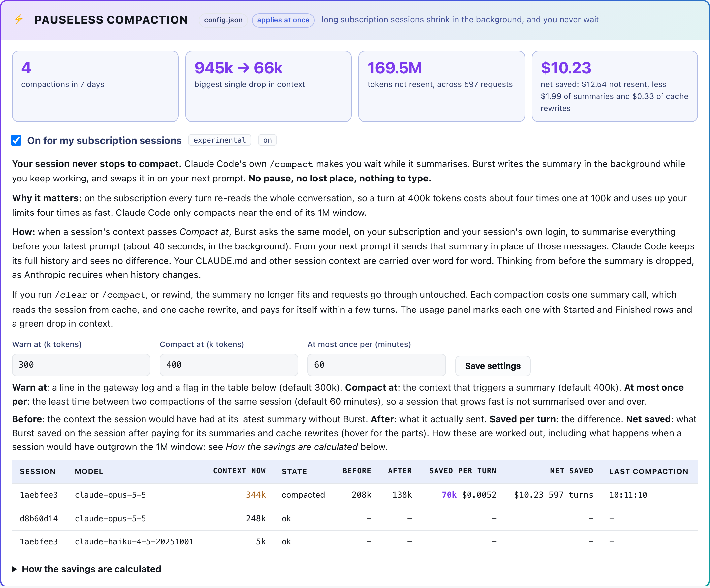Focus the 'Warn at (k tokens)' input
This screenshot has height=588, width=710.
81,365
